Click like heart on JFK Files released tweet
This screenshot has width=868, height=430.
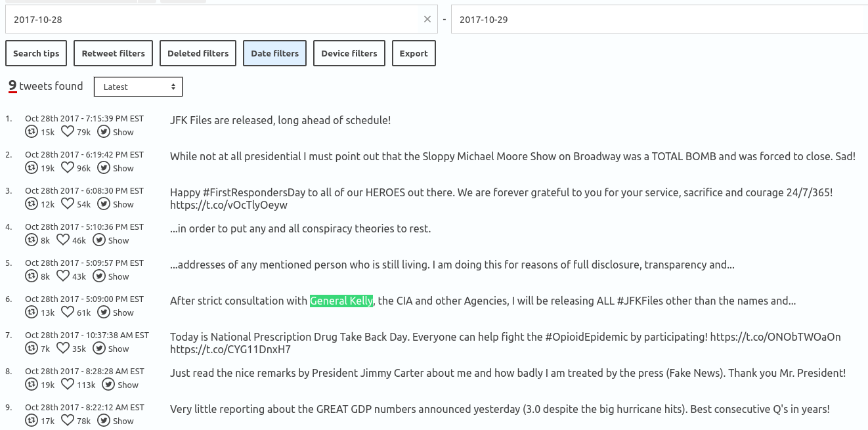click(68, 131)
